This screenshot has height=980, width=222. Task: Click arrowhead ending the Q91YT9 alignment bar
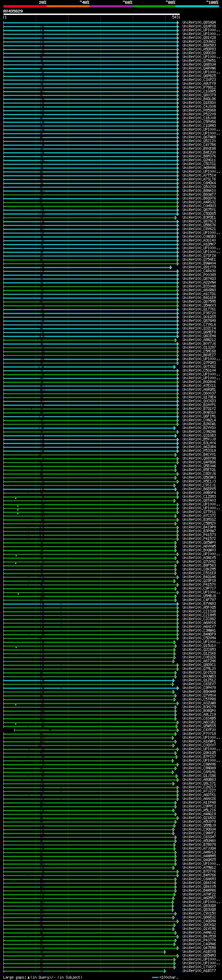click(x=171, y=267)
